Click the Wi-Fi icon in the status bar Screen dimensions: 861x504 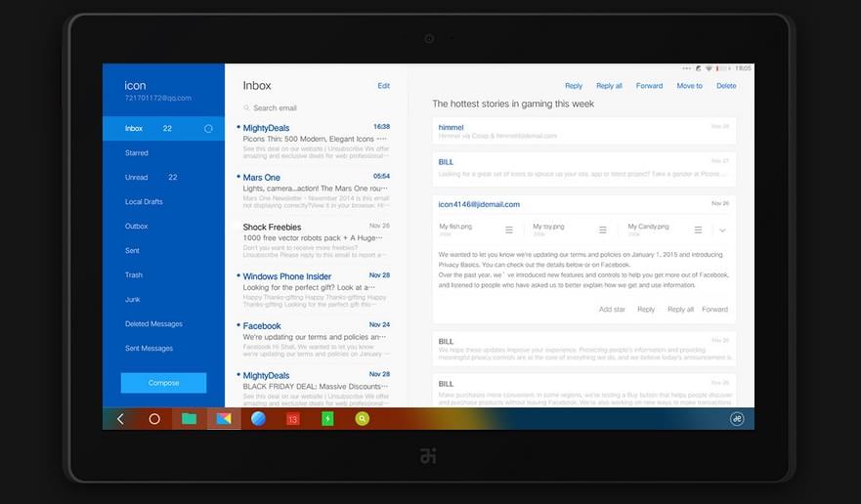pyautogui.click(x=709, y=68)
